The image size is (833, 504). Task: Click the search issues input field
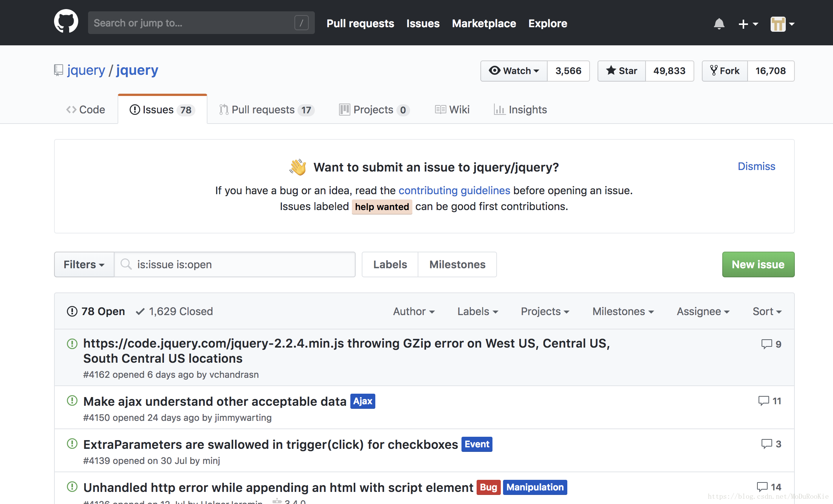(235, 264)
